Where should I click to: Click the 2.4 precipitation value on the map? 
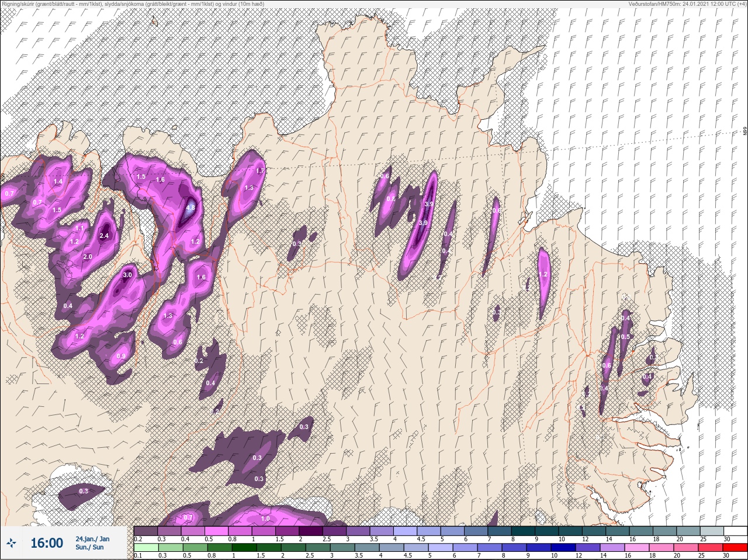coord(105,236)
